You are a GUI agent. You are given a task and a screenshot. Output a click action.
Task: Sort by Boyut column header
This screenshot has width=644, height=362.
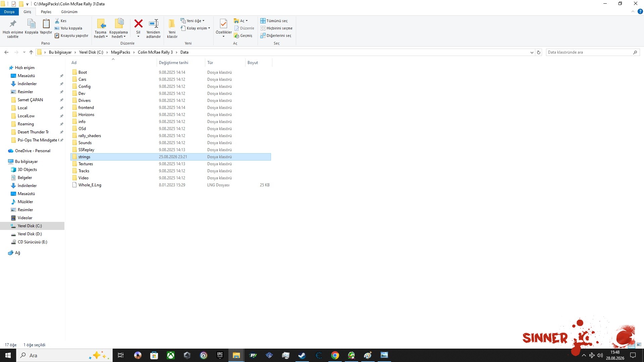click(259, 63)
